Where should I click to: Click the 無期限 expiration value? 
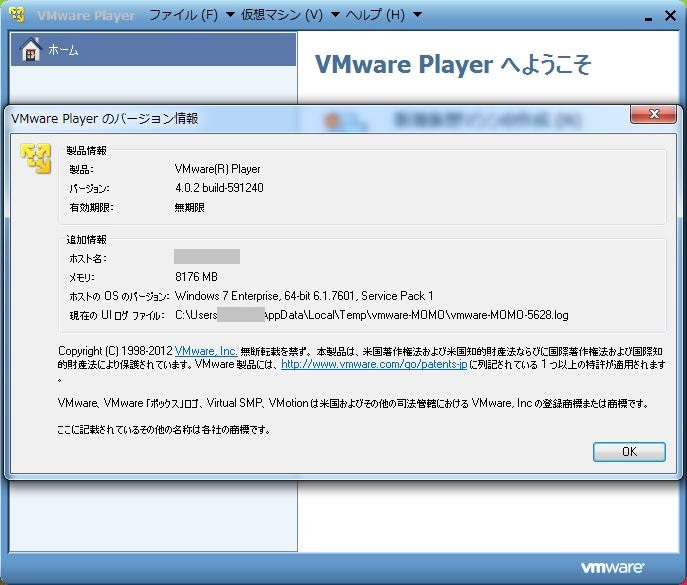189,207
